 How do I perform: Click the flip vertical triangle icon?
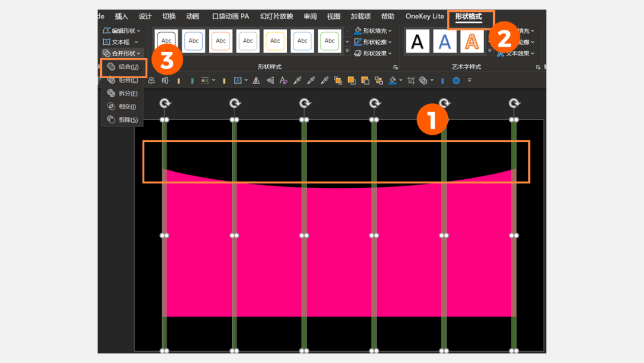click(x=270, y=81)
